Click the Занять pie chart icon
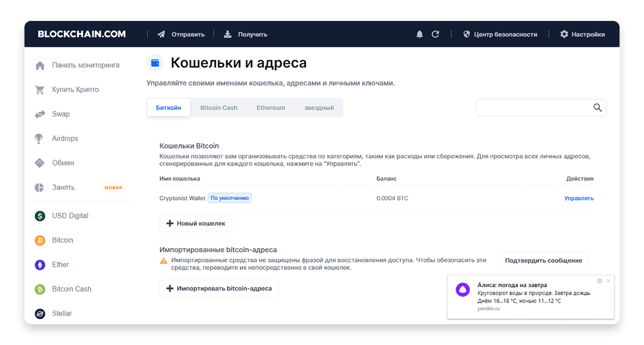Viewport: 644px width, 345px height. pyautogui.click(x=40, y=188)
